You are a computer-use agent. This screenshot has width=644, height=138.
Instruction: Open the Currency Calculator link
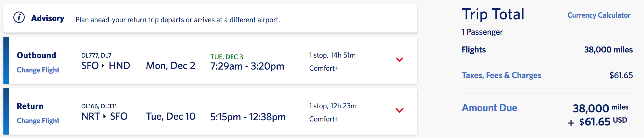[599, 15]
